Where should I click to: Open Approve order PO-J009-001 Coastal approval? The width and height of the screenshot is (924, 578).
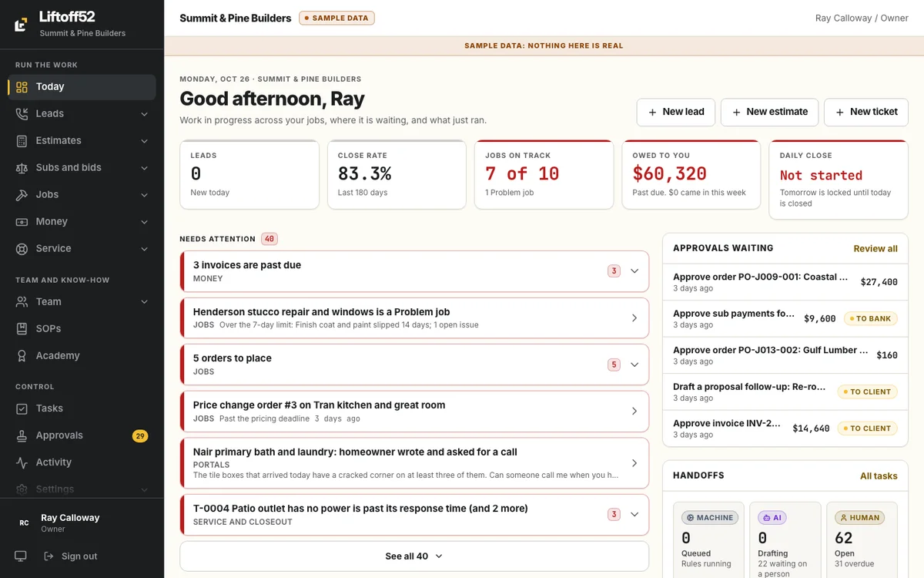[785, 282]
